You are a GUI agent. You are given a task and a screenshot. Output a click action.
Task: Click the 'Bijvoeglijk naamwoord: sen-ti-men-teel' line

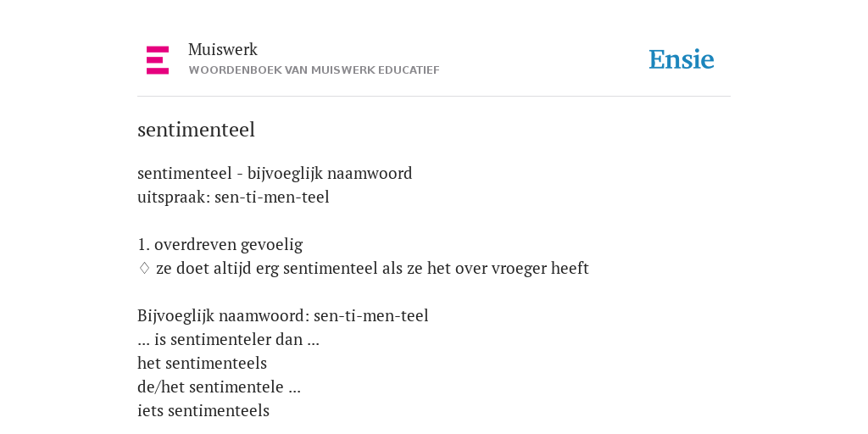pyautogui.click(x=283, y=316)
